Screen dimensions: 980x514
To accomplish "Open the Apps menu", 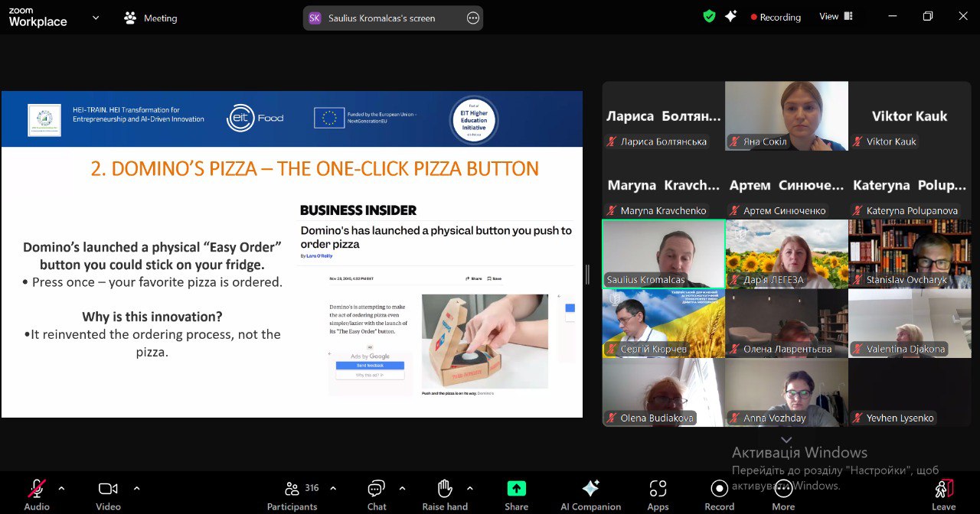I will tap(658, 494).
